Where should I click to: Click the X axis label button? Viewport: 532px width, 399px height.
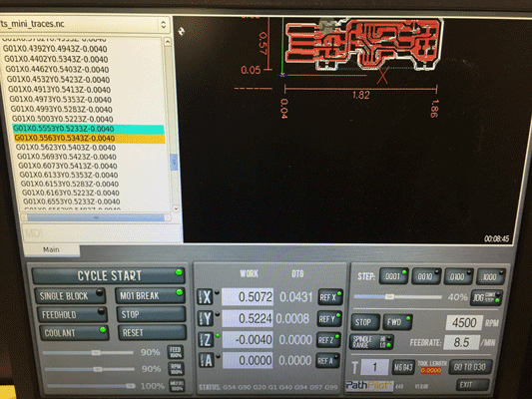205,297
